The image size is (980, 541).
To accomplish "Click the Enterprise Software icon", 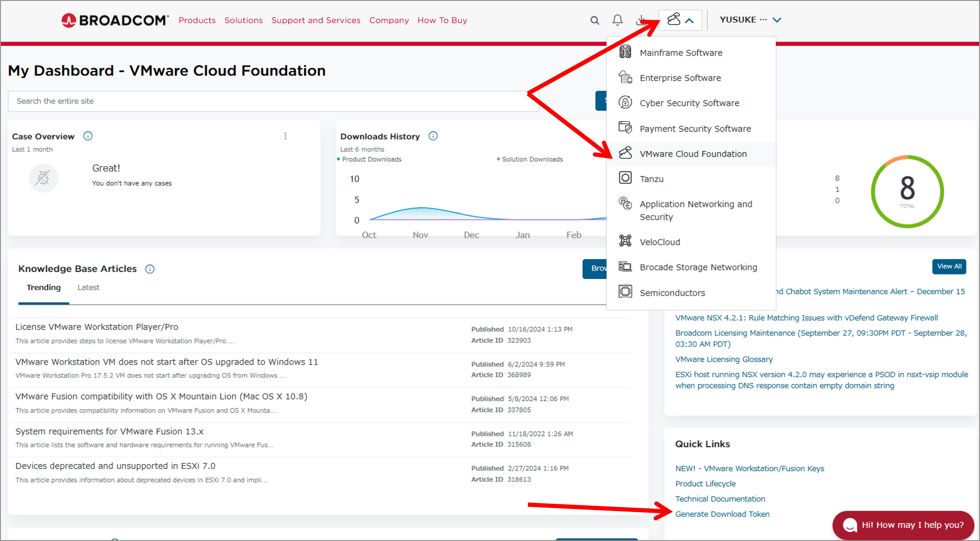I will coord(625,77).
